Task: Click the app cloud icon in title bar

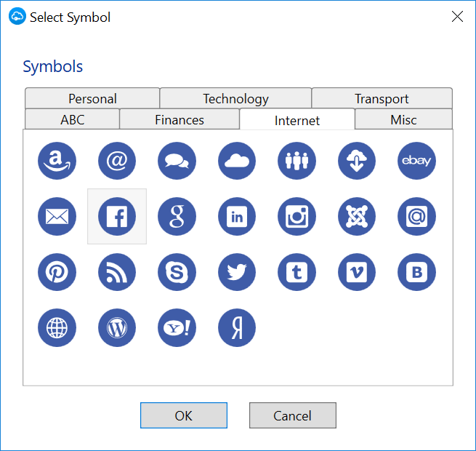Action: (x=17, y=17)
